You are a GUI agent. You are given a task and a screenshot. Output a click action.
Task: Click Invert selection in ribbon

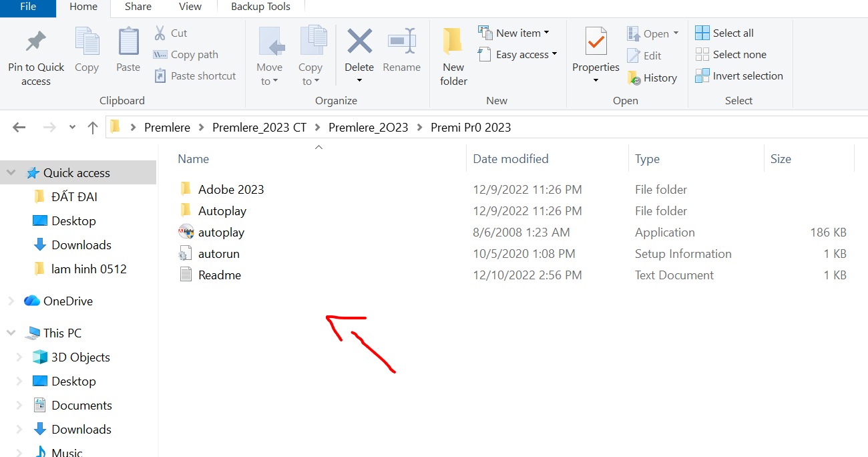tap(739, 76)
